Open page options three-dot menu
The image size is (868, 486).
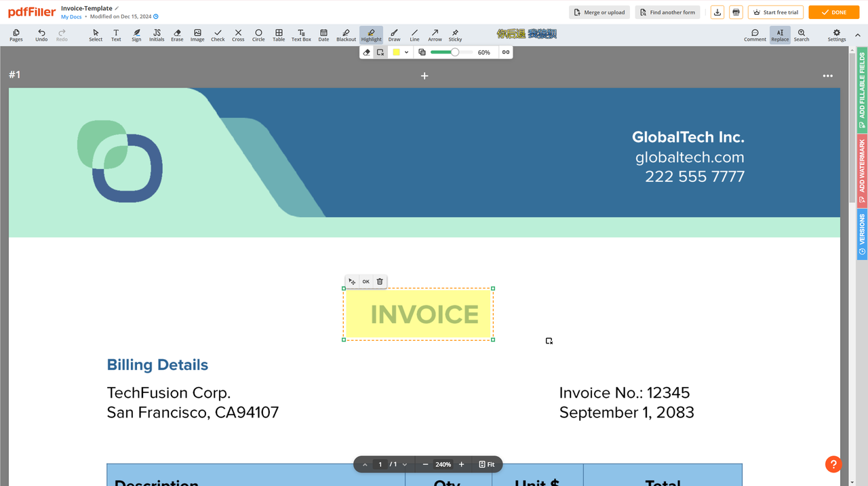pos(827,76)
